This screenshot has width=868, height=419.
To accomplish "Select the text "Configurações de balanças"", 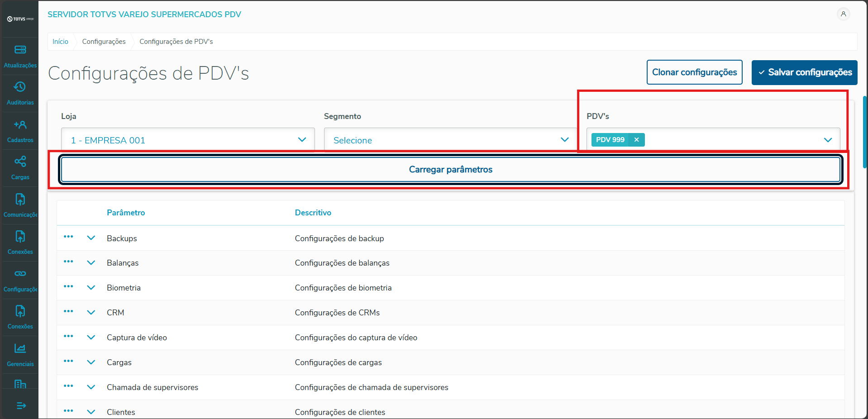I will coord(342,263).
